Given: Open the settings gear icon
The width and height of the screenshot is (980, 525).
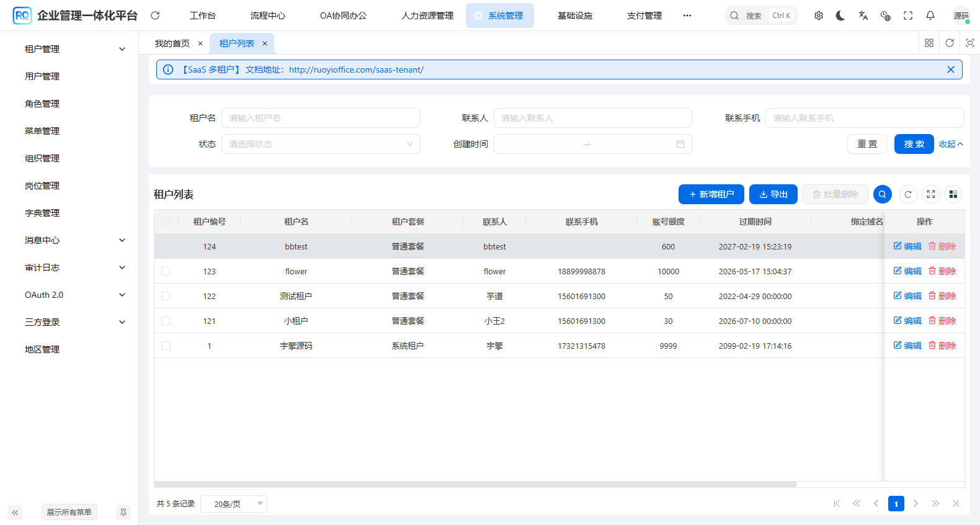Looking at the screenshot, I should [818, 16].
